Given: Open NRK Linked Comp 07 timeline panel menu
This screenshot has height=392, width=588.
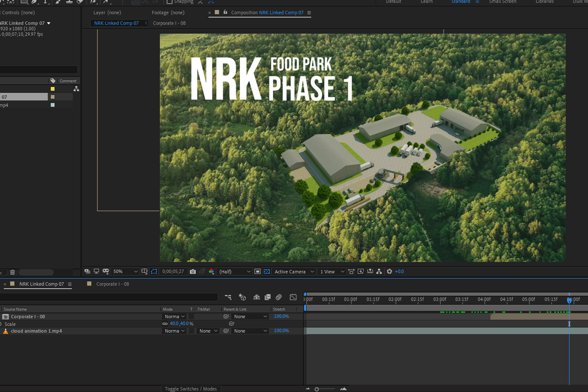Looking at the screenshot, I should 70,284.
